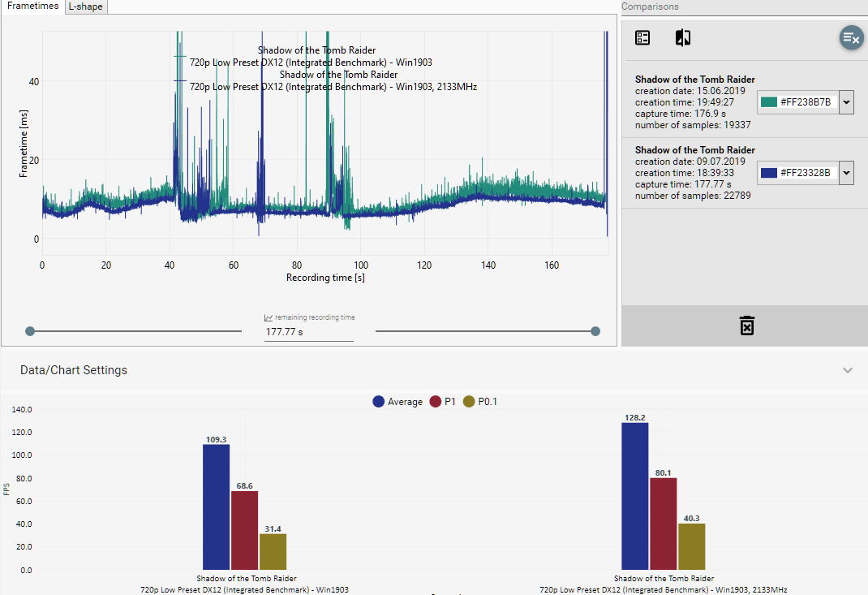Image resolution: width=868 pixels, height=595 pixels.
Task: Click the 'Frametime [ms]' axis label
Action: [24, 144]
